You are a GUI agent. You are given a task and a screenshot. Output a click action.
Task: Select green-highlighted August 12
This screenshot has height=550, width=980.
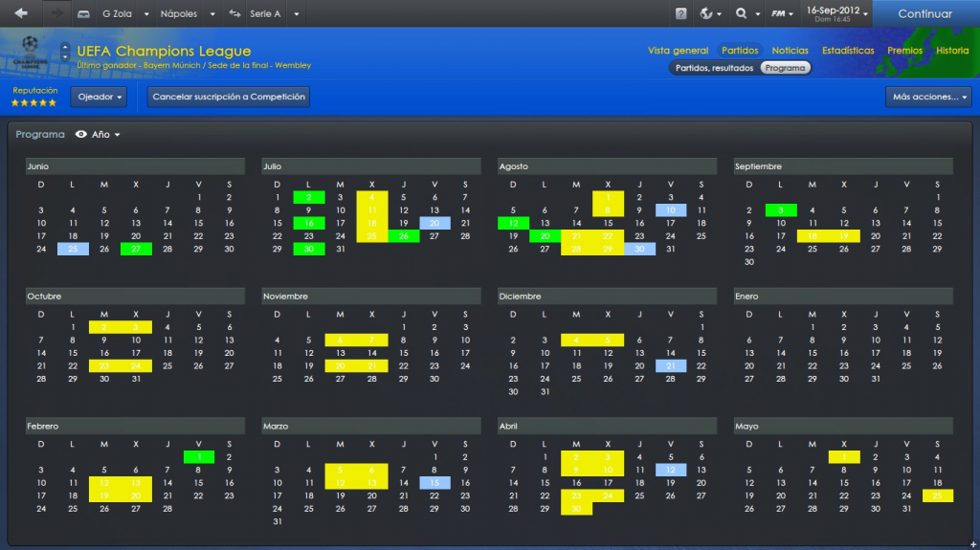pyautogui.click(x=513, y=223)
